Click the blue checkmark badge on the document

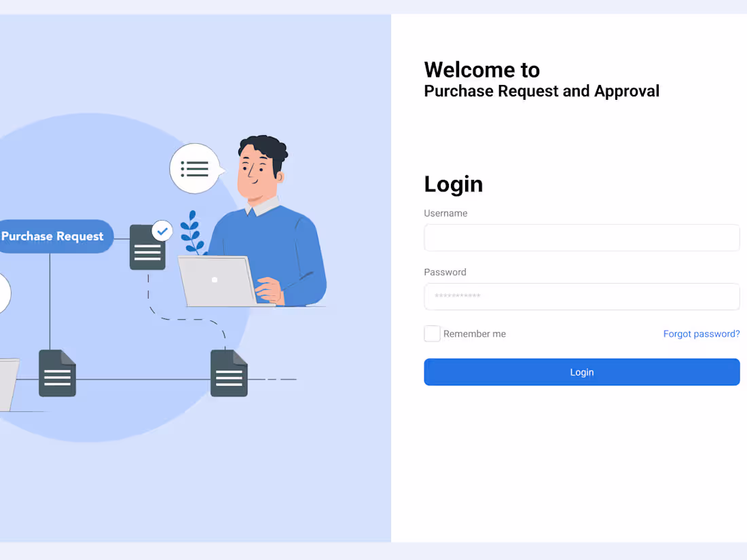[x=162, y=231]
